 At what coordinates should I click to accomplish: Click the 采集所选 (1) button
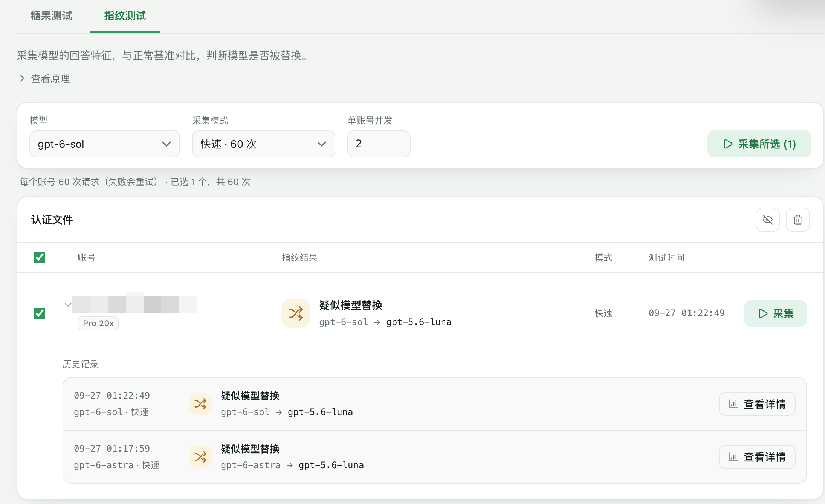[759, 144]
